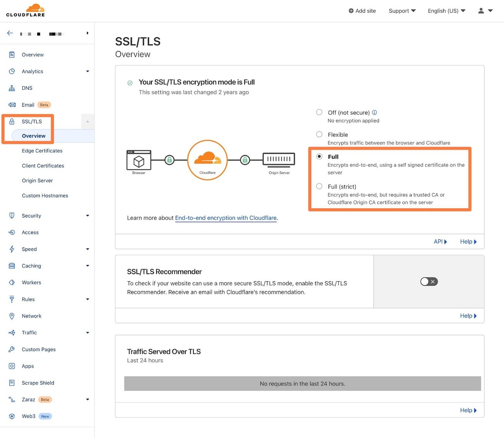Click the Network location pin icon
This screenshot has height=438, width=504.
(12, 316)
